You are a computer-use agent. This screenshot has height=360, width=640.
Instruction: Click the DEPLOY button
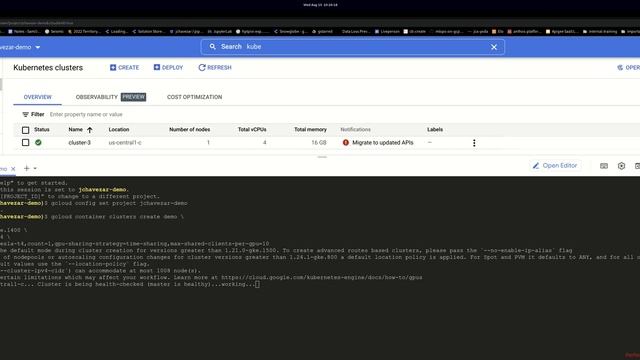[168, 67]
